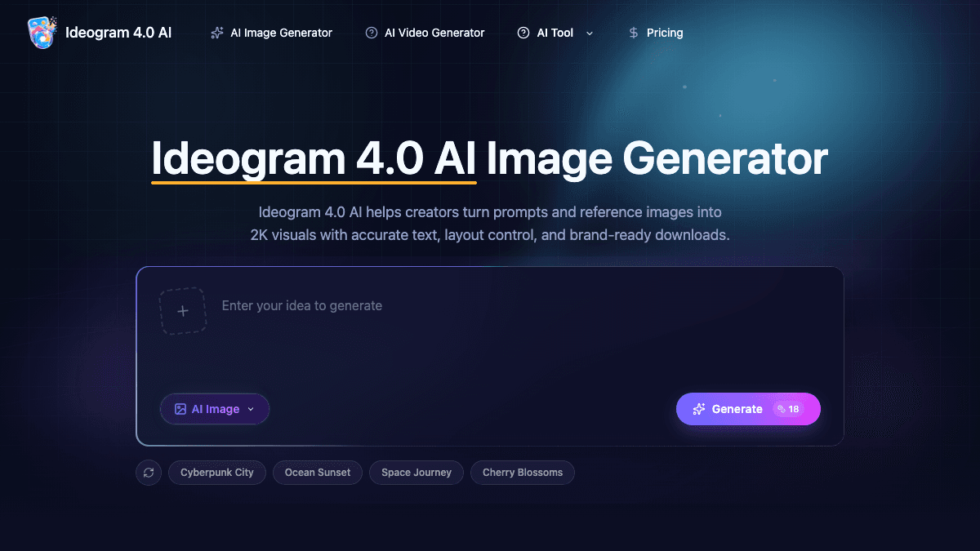Click the dollar sign icon beside Pricing
The height and width of the screenshot is (551, 980).
[x=634, y=33]
